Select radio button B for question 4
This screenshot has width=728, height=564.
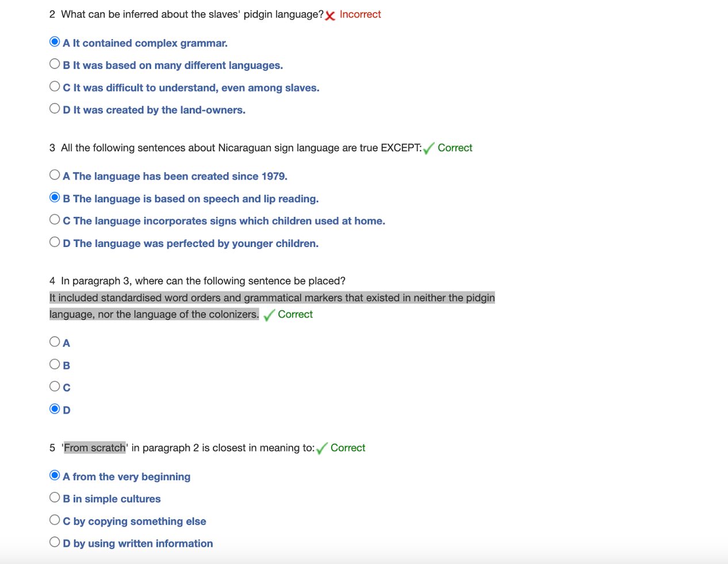(55, 364)
